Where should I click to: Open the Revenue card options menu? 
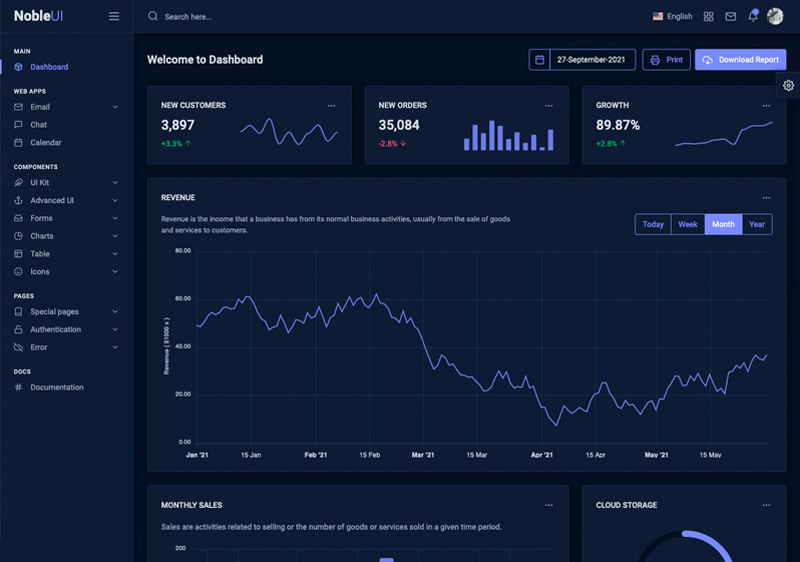coord(766,198)
